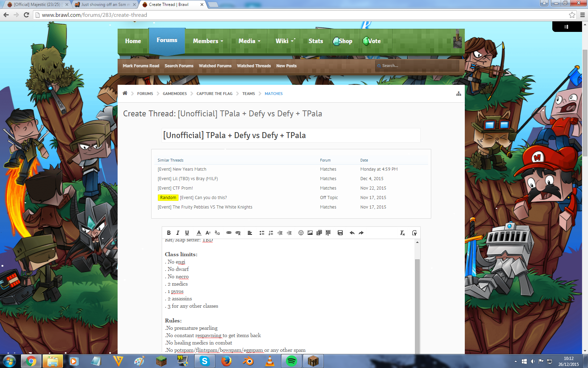Bookmark this page with the star

pos(572,15)
